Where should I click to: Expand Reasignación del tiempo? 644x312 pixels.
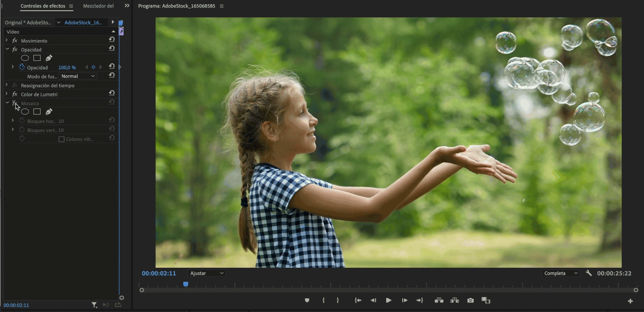point(7,85)
